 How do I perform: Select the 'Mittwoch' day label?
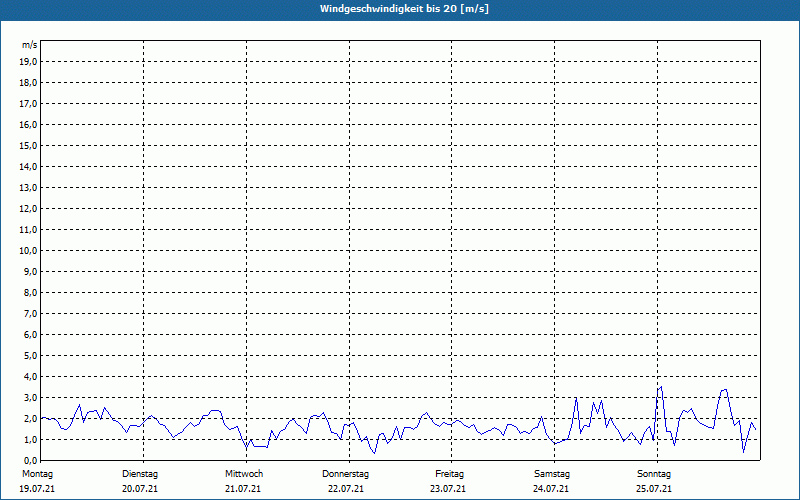(244, 474)
